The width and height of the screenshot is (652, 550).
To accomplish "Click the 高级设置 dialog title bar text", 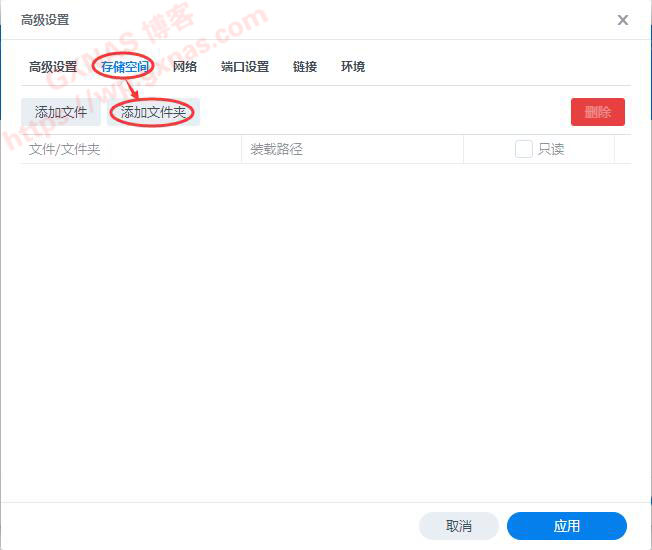I will coord(46,20).
